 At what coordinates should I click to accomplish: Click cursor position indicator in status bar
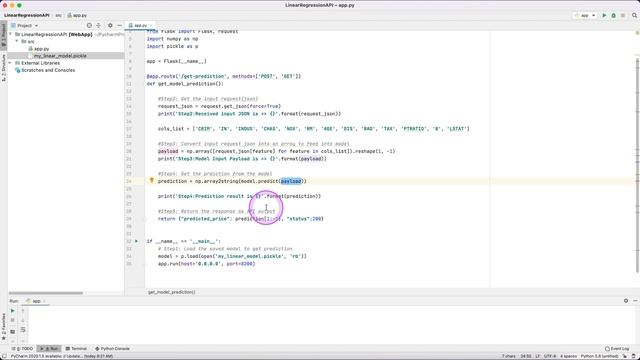526,356
